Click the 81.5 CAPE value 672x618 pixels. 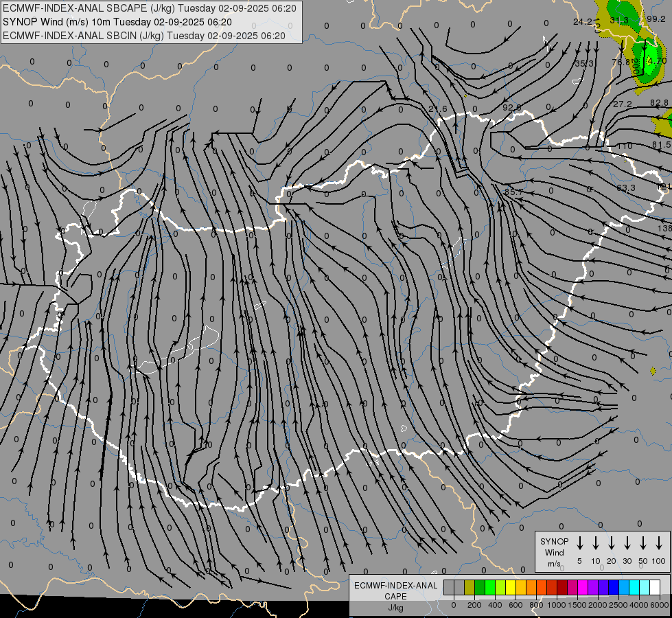click(x=661, y=145)
